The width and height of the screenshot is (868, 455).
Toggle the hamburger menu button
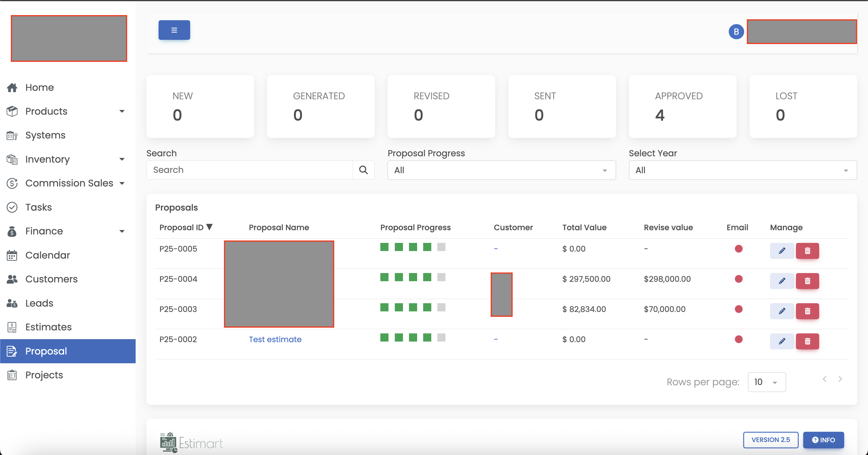(174, 30)
